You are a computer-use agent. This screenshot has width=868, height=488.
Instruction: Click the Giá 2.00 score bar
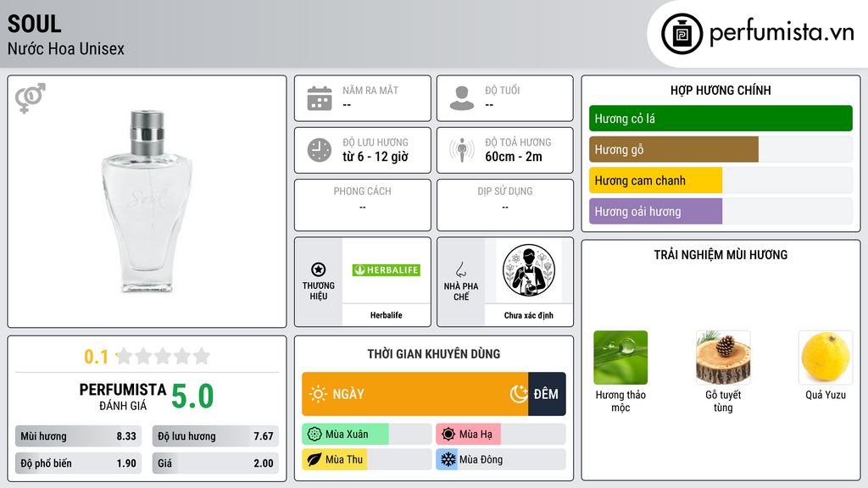point(215,463)
